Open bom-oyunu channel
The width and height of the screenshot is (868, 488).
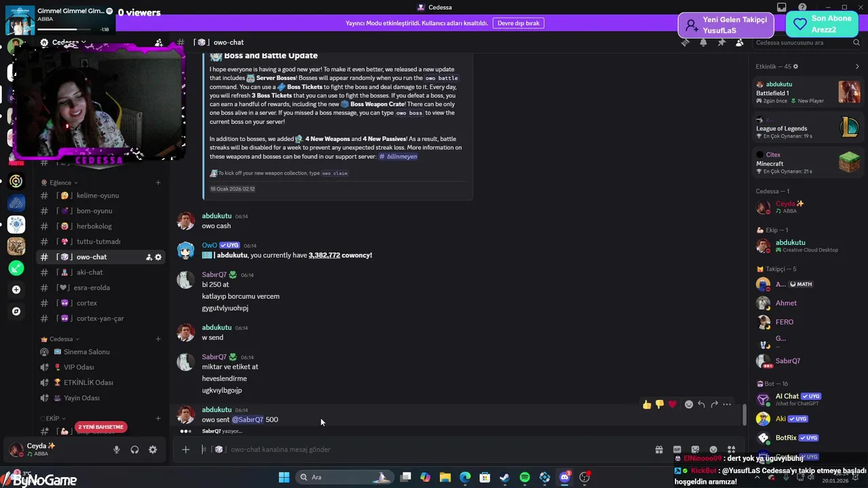pos(100,211)
